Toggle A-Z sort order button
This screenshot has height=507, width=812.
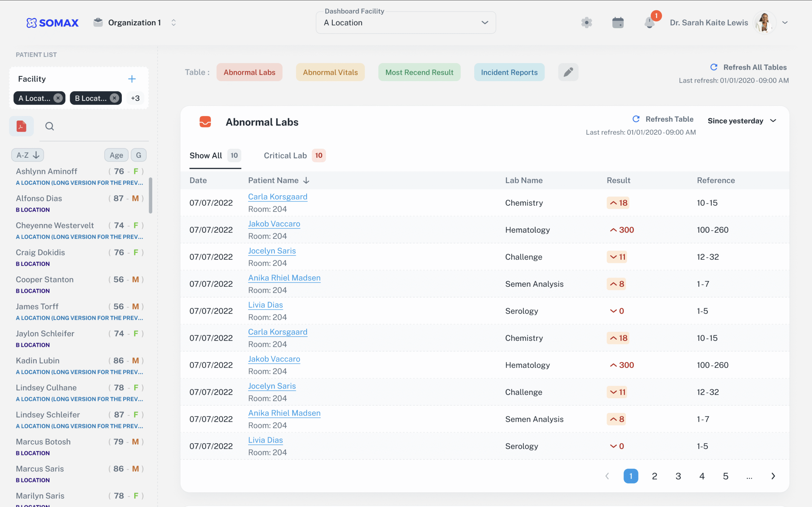point(28,155)
